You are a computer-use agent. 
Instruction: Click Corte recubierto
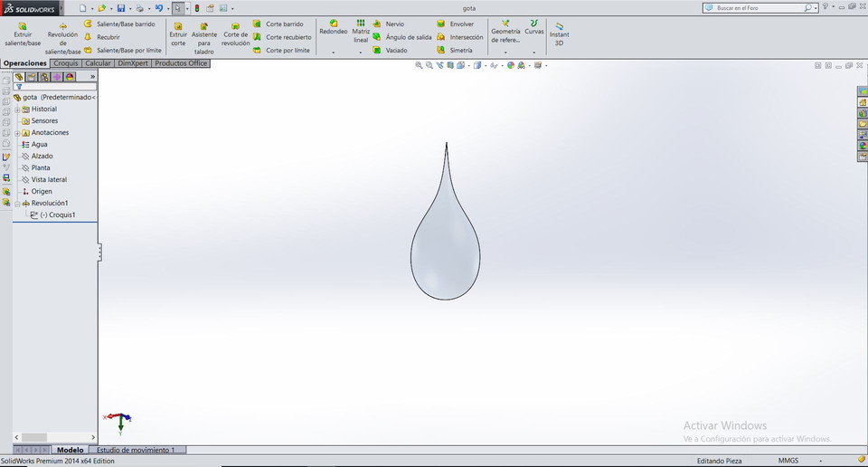282,37
